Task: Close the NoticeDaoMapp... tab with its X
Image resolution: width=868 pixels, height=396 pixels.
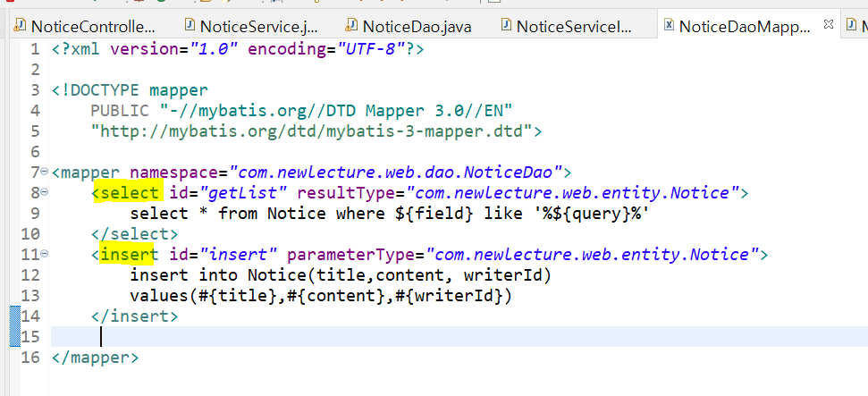Action: point(829,24)
